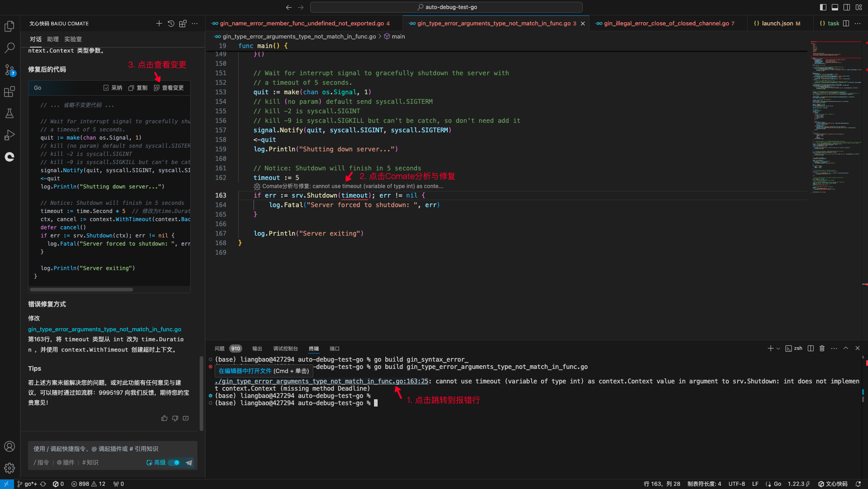Image resolution: width=868 pixels, height=489 pixels.
Task: Like the Comate answer with thumbs up
Action: click(164, 418)
